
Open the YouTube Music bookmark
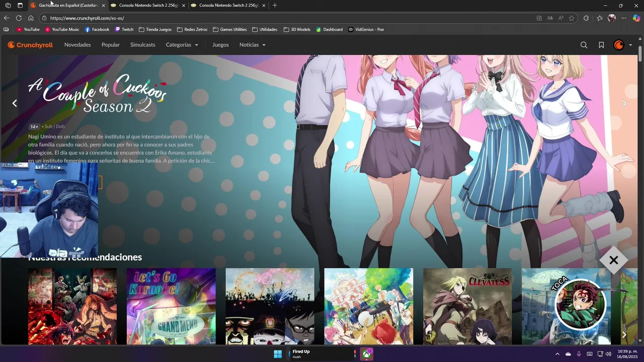click(x=62, y=29)
